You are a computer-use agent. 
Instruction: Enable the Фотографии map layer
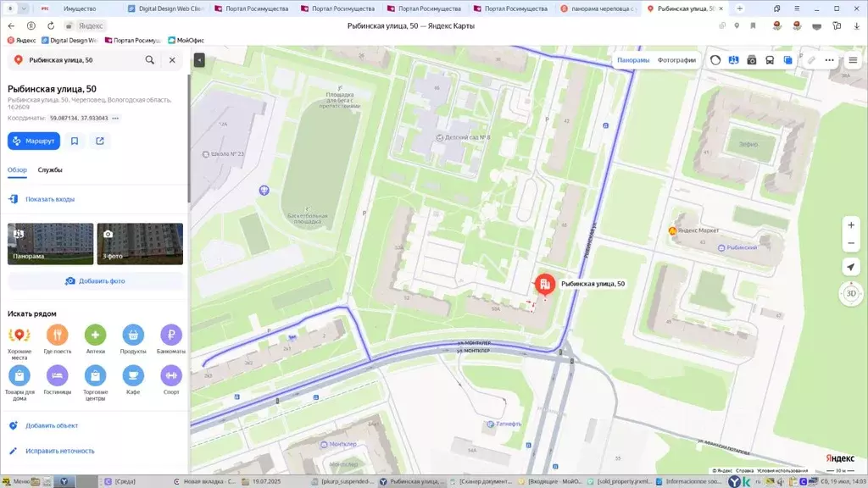(x=676, y=60)
